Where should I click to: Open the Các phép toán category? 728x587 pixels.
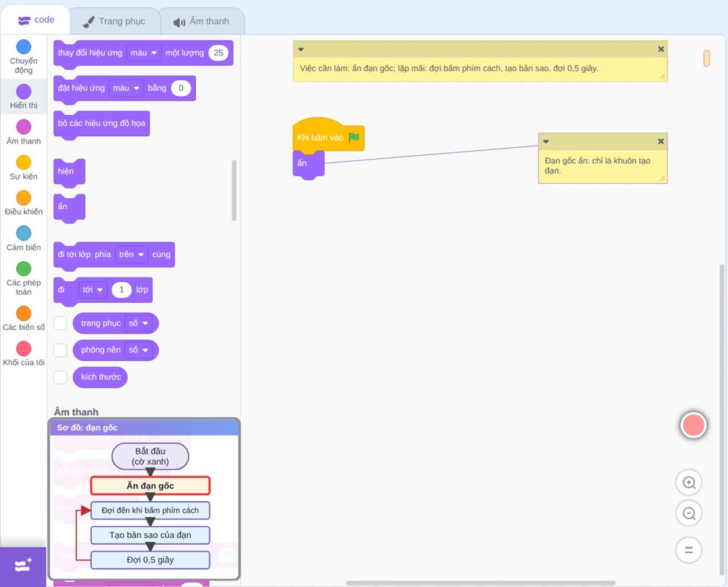click(24, 279)
